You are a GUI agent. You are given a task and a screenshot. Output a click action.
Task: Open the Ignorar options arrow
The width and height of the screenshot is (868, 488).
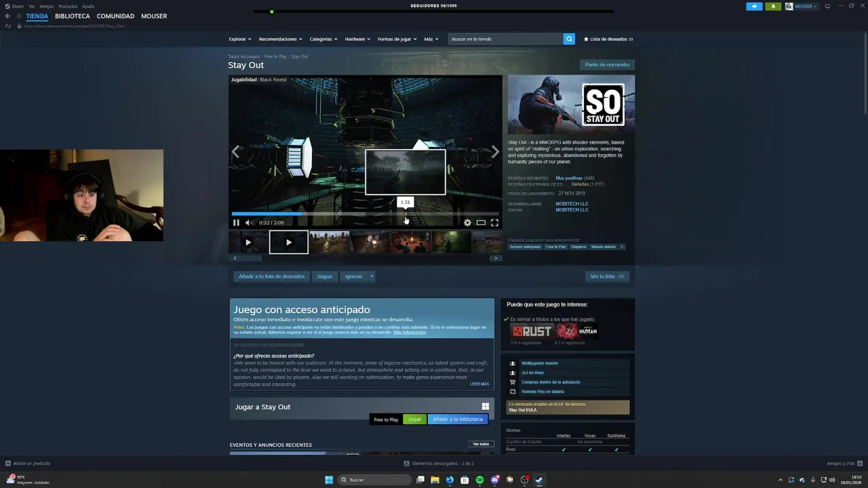point(372,276)
